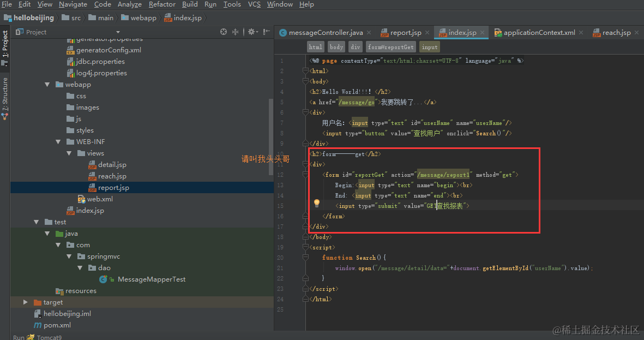Collapse the WEB-INF folder
This screenshot has width=644, height=340.
58,141
